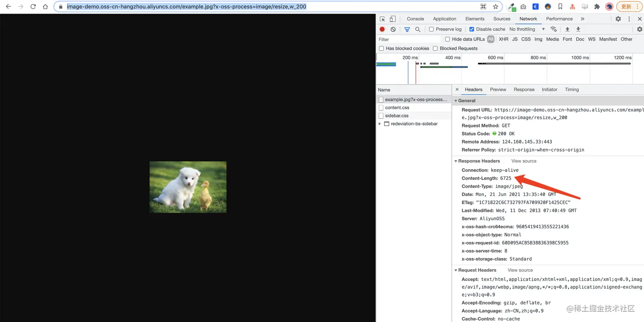Filter requests by Img type
Image resolution: width=644 pixels, height=322 pixels.
point(538,39)
